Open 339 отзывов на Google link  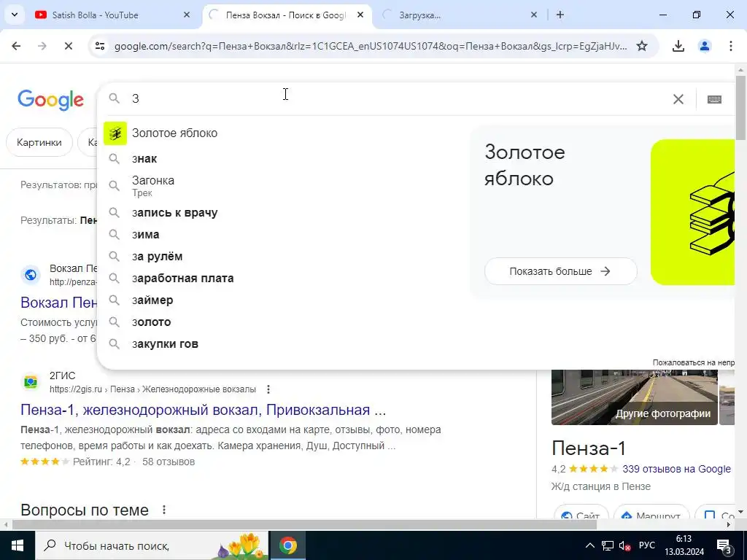676,469
